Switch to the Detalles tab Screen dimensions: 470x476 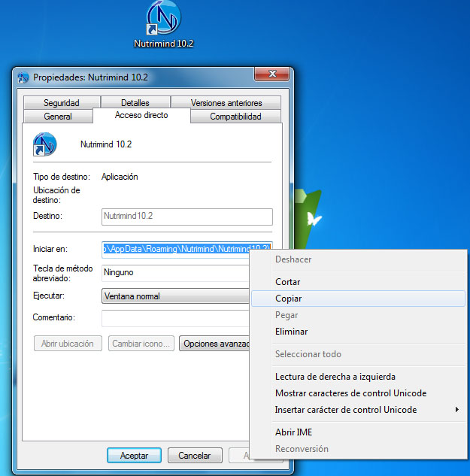point(135,102)
